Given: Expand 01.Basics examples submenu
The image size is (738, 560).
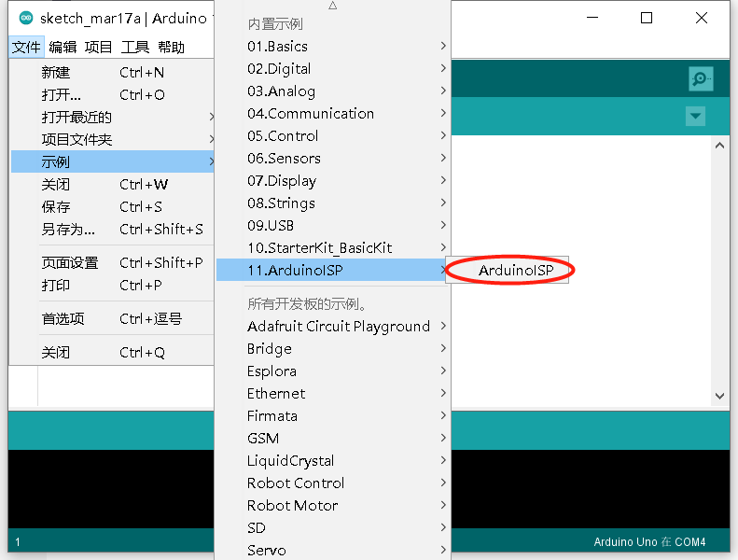Looking at the screenshot, I should click(333, 46).
